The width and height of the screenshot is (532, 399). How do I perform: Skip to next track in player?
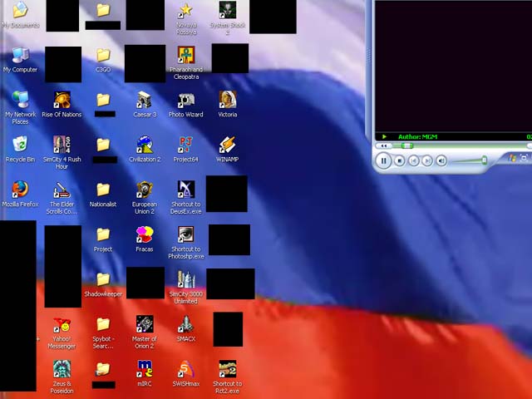pyautogui.click(x=426, y=160)
